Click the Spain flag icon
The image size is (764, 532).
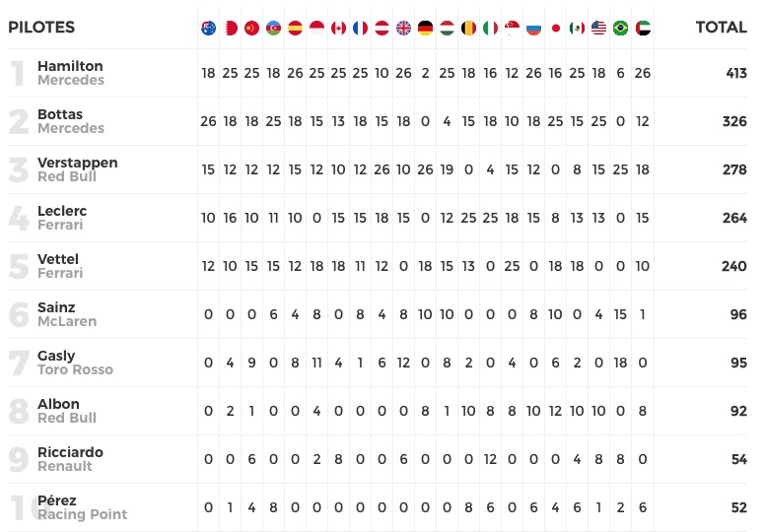pos(295,28)
